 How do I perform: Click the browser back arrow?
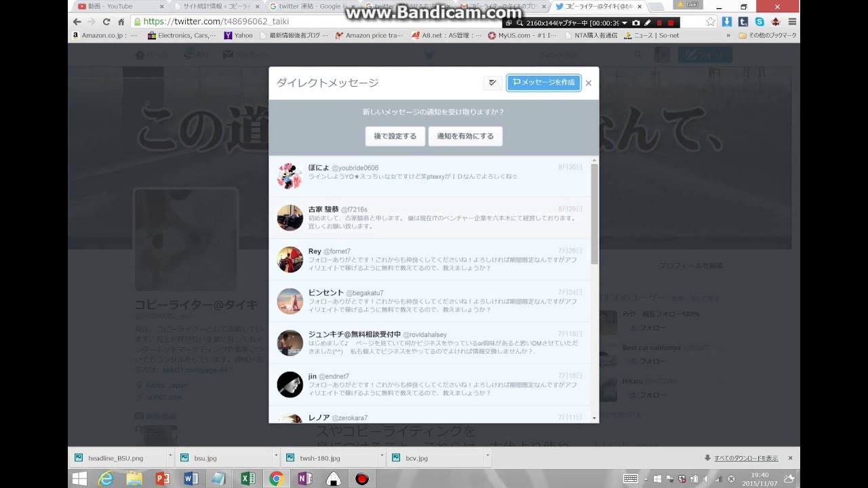click(77, 22)
